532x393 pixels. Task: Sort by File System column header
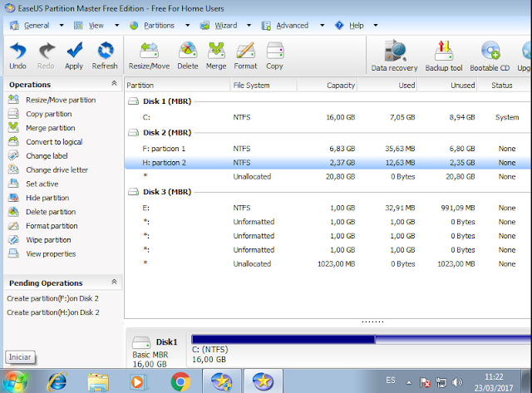point(264,85)
